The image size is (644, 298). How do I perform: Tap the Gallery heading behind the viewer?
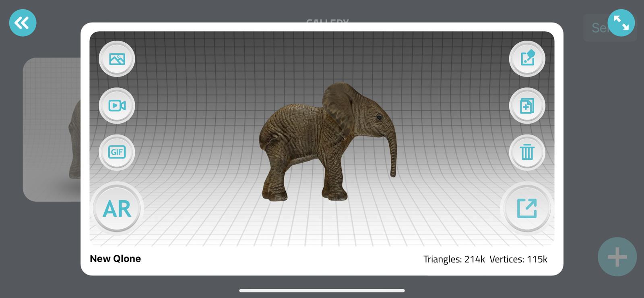[327, 20]
